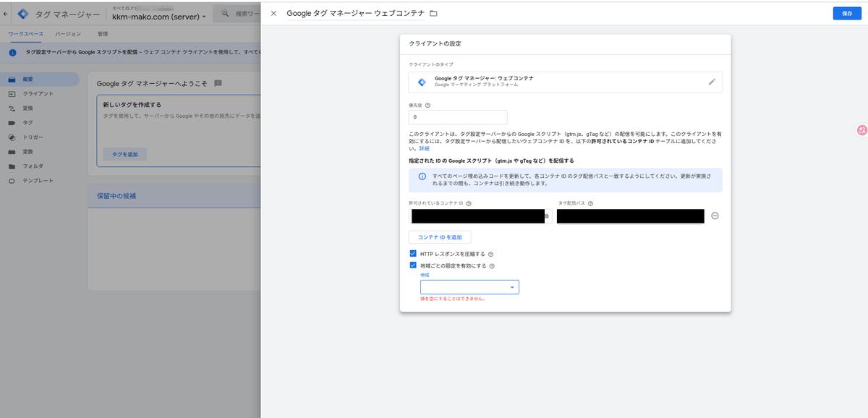
Task: Click info icon in blue notice box
Action: 422,176
